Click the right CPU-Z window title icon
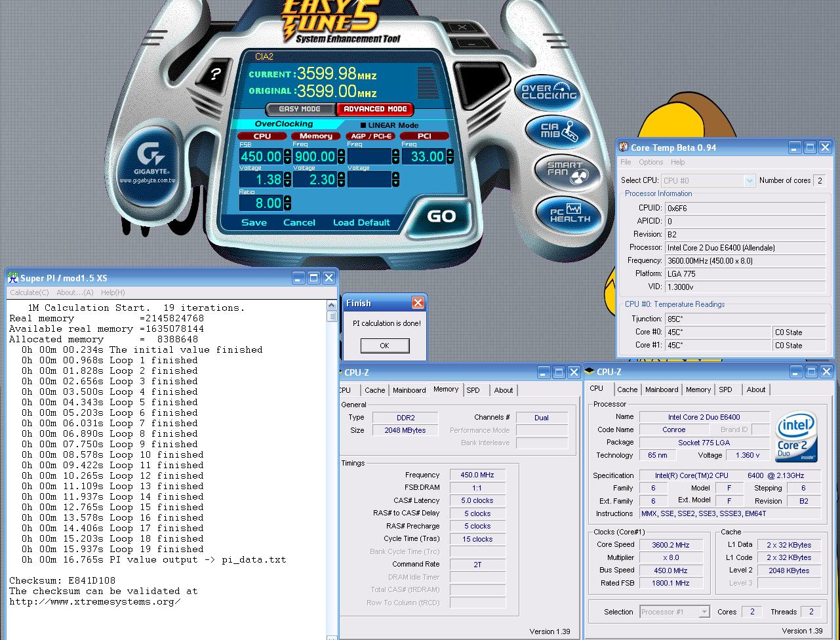 tap(590, 372)
